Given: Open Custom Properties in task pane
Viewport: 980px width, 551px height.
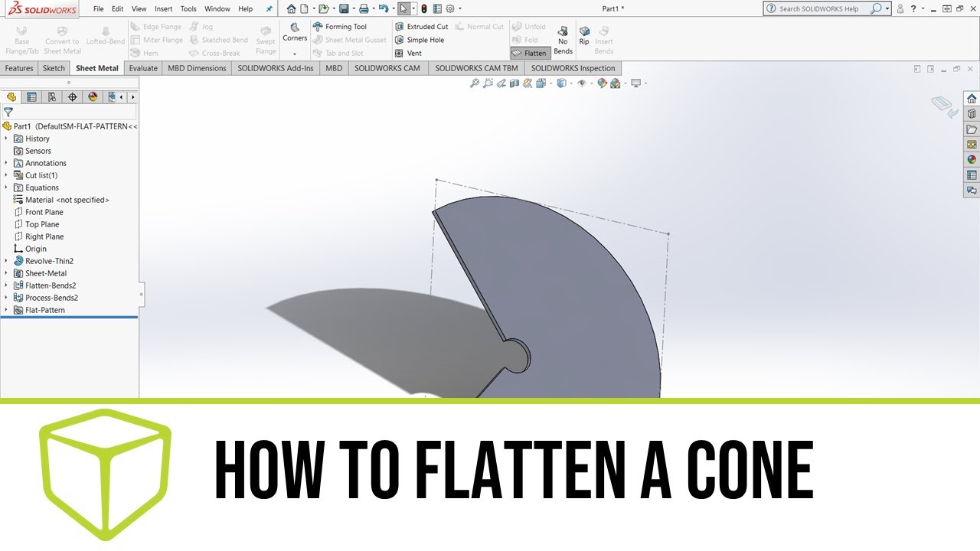Looking at the screenshot, I should pos(972,175).
